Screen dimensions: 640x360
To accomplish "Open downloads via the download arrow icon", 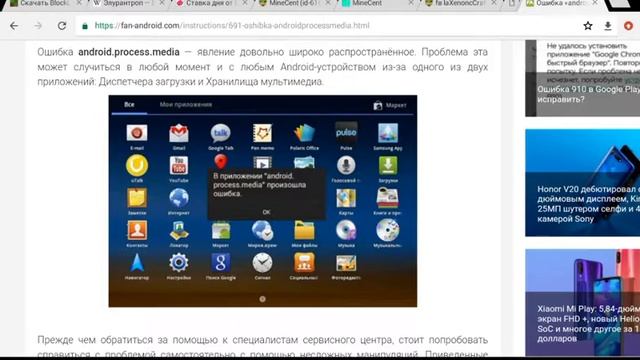I will 608,26.
